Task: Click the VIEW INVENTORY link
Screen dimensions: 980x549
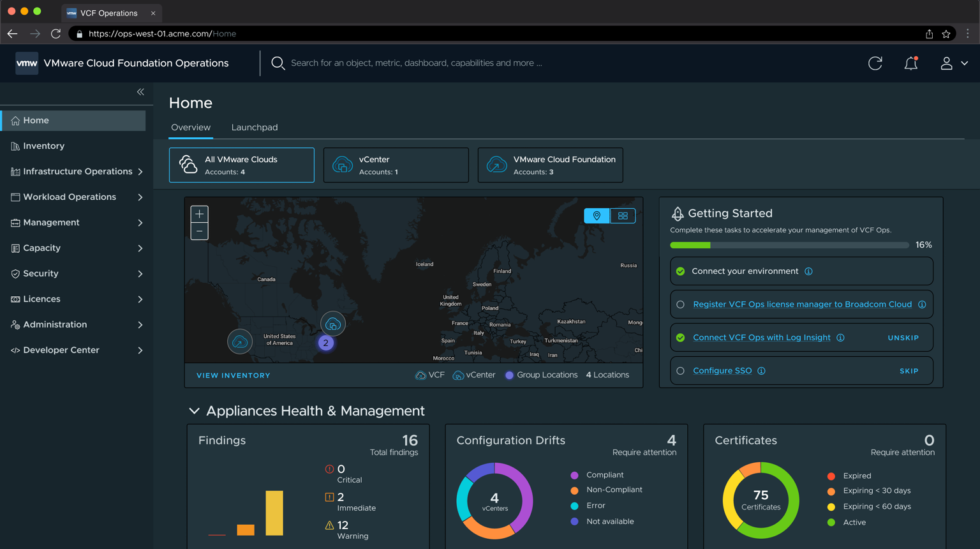Action: (x=234, y=375)
